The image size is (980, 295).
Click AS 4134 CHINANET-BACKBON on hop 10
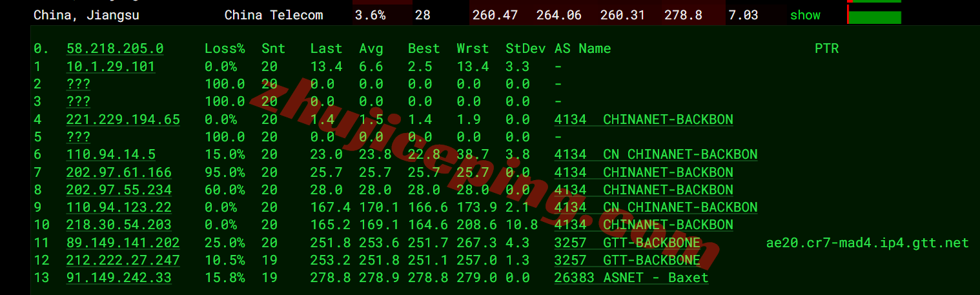click(x=644, y=225)
